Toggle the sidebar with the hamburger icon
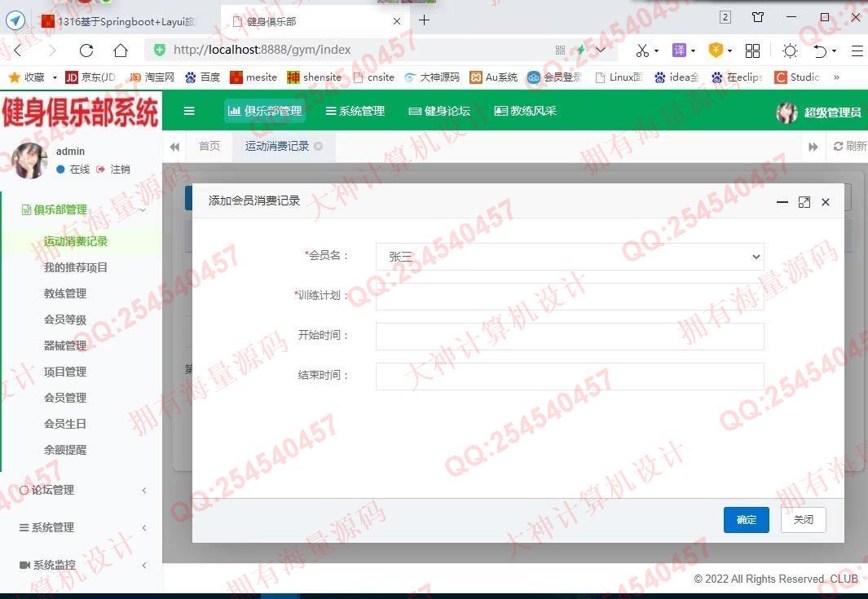Image resolution: width=868 pixels, height=599 pixels. (189, 111)
